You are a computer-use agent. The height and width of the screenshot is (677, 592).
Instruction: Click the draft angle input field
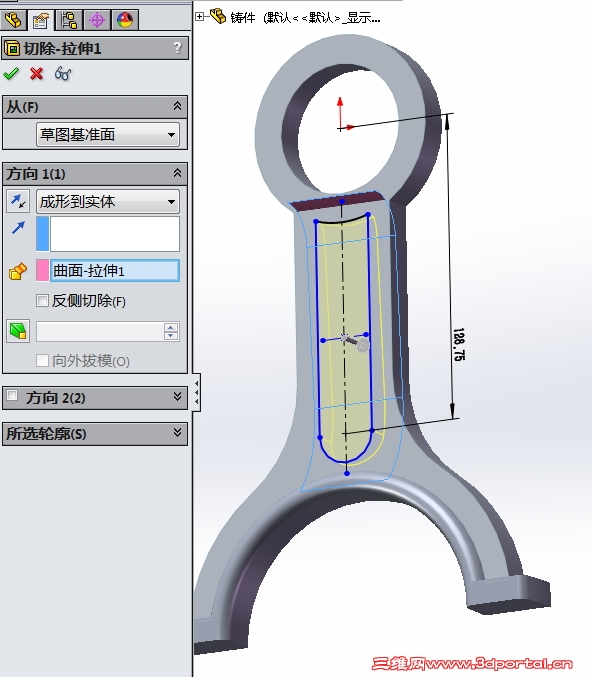(x=100, y=332)
